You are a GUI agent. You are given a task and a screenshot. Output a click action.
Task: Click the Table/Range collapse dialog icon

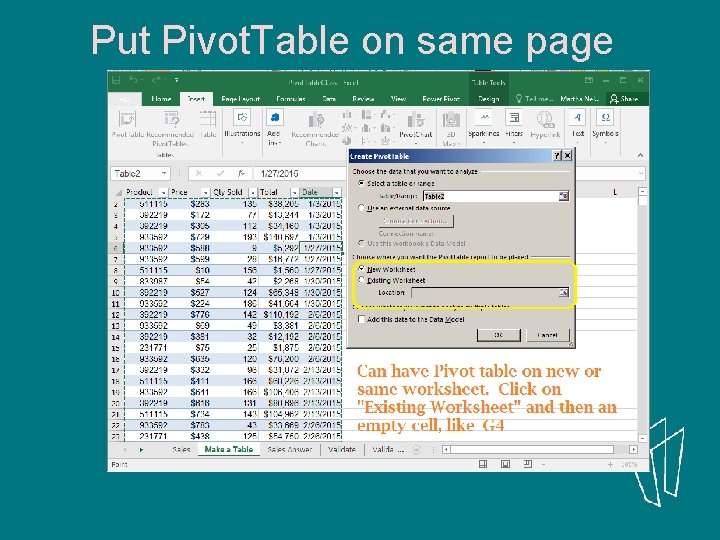[563, 196]
